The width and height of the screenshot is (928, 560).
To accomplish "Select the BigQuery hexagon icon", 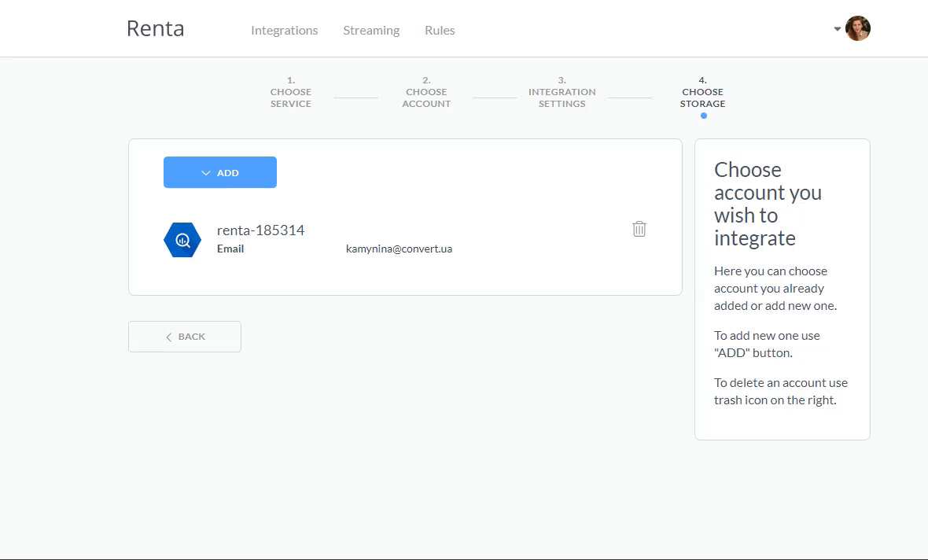I will tap(182, 240).
